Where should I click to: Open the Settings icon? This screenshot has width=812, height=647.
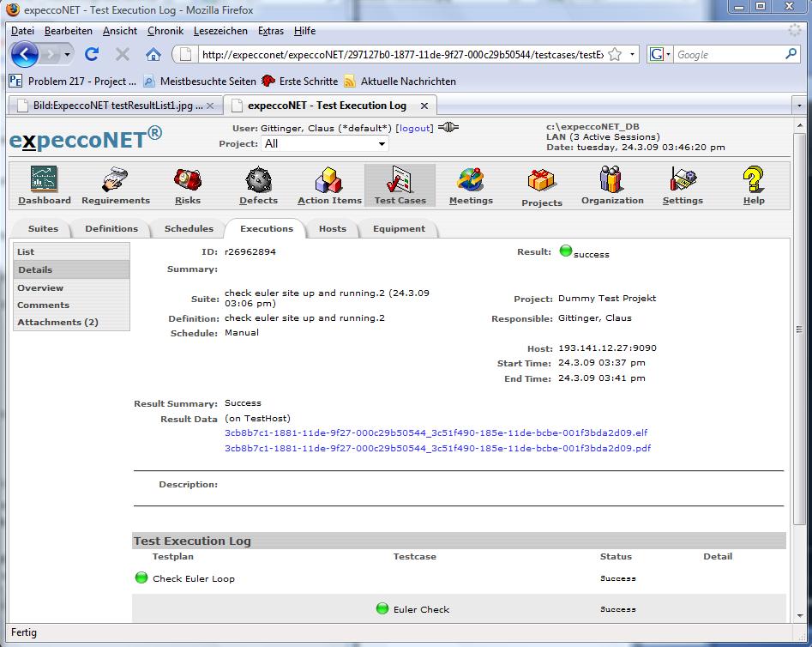coord(683,179)
